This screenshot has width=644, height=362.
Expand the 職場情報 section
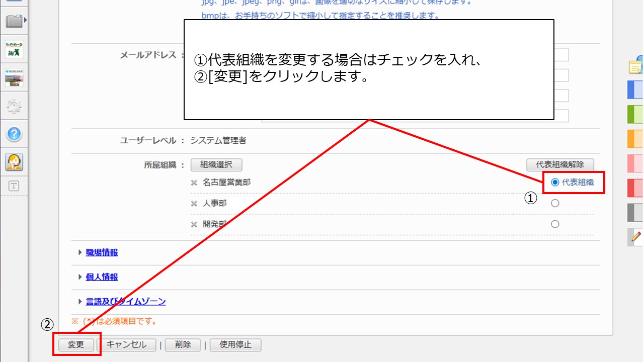point(102,252)
